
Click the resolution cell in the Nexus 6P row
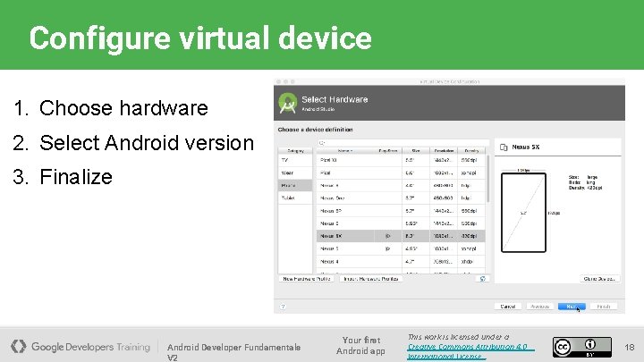coord(444,211)
